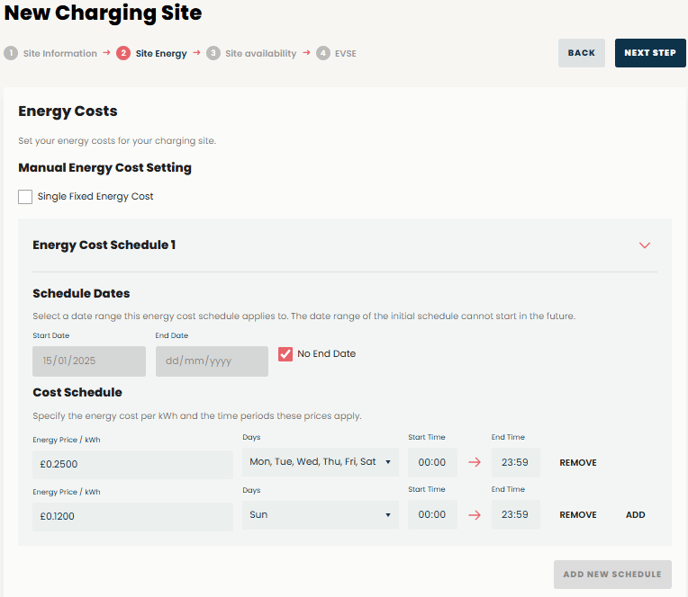Click Start Time 00:00 in the Sun row

pyautogui.click(x=432, y=515)
